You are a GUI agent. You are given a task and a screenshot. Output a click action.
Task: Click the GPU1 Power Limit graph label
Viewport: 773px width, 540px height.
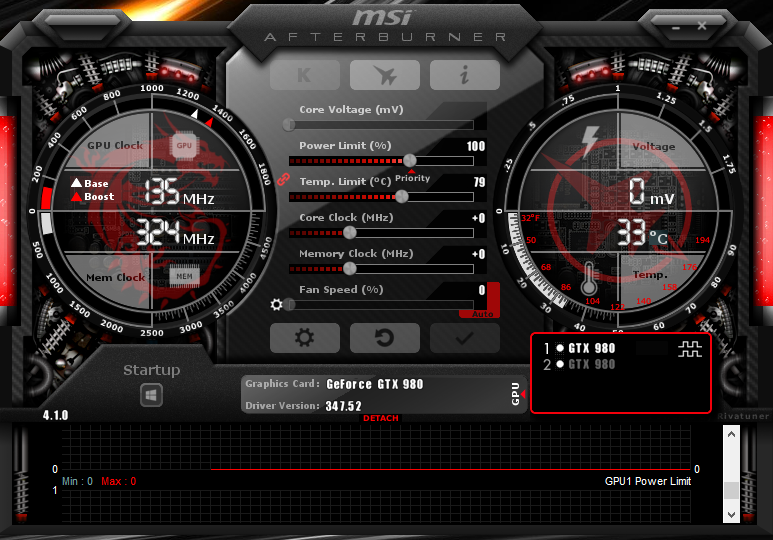click(x=648, y=481)
